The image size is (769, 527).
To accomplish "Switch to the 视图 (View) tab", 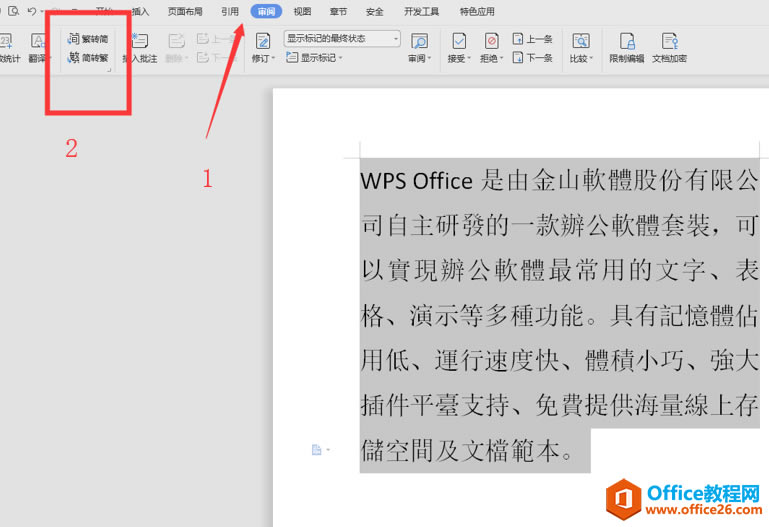I will (302, 11).
